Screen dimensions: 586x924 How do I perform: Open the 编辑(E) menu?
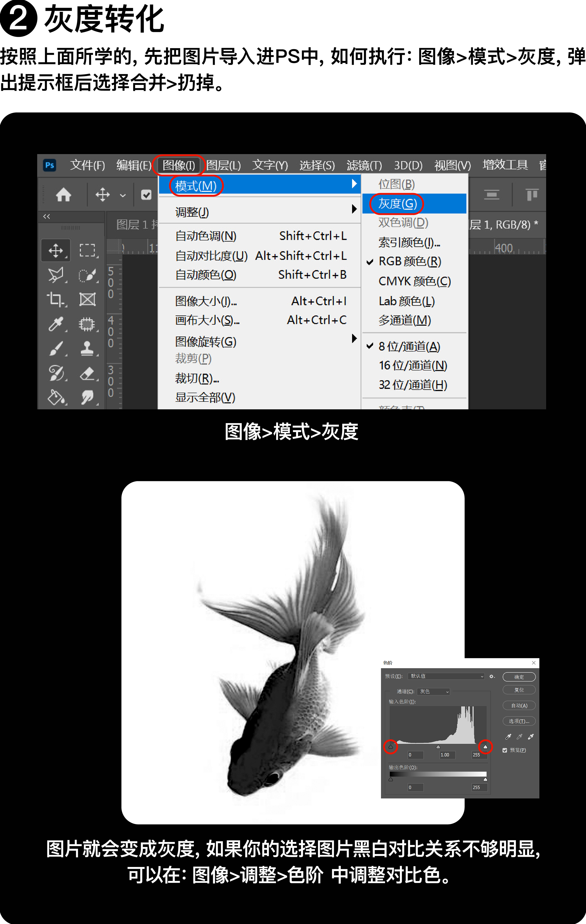click(x=134, y=165)
